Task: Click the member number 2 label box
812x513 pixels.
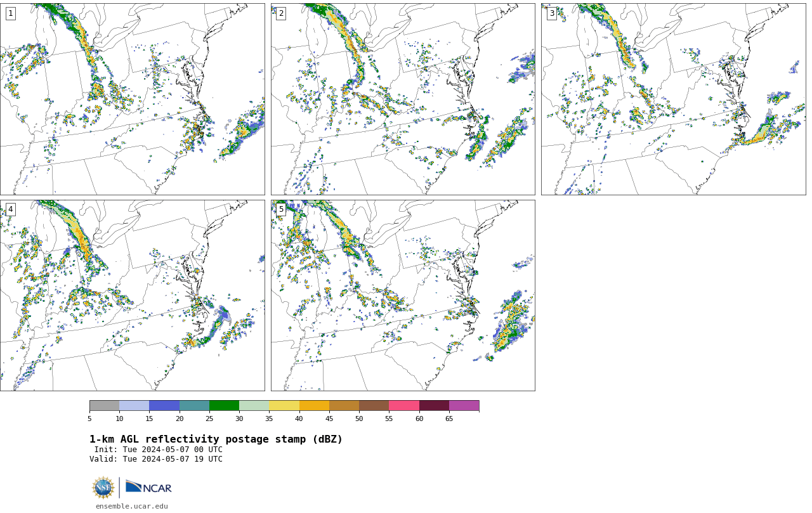Action: (x=281, y=13)
